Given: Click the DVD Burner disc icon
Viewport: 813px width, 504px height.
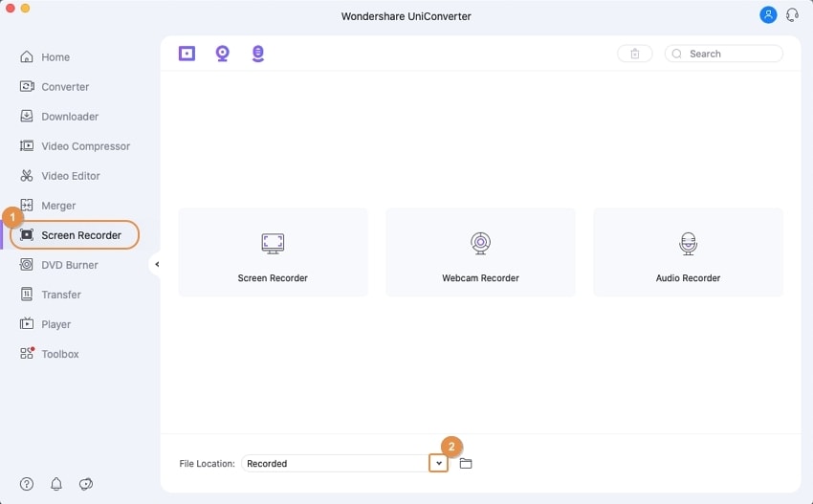Looking at the screenshot, I should [27, 265].
